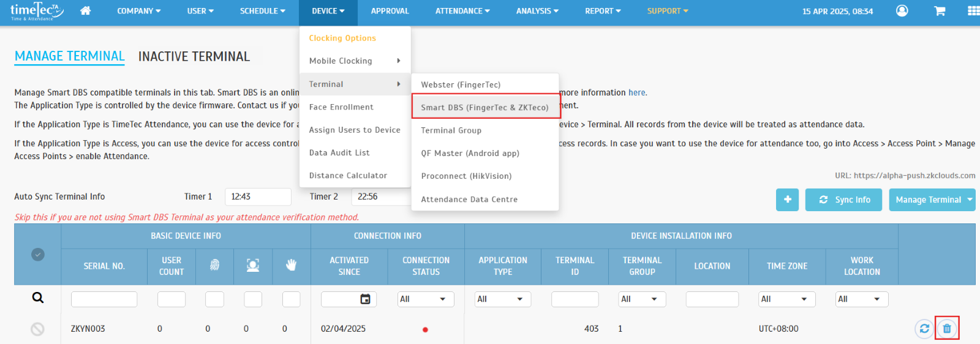Switch to the INACTIVE TERMINAL tab
The height and width of the screenshot is (344, 980).
194,56
